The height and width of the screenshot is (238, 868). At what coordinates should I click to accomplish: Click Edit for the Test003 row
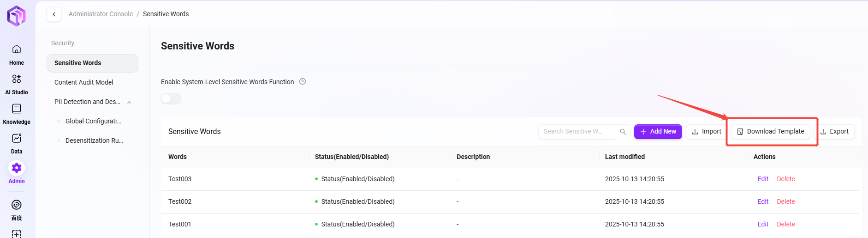tap(763, 179)
